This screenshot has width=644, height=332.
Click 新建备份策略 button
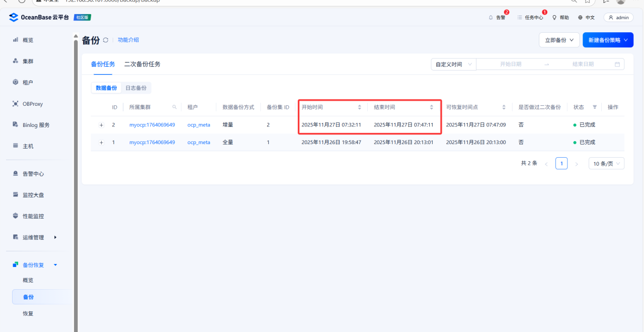tap(608, 40)
